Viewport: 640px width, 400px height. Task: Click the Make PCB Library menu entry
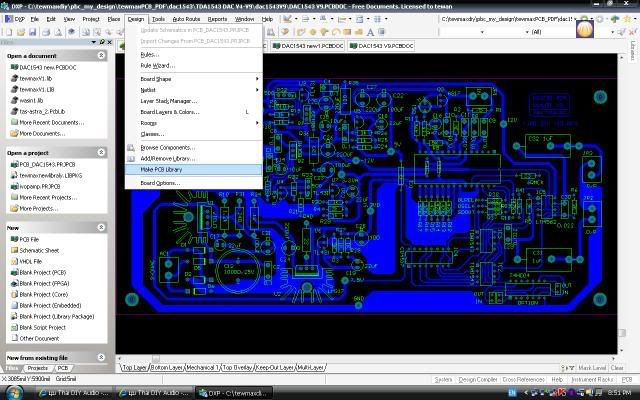(161, 169)
